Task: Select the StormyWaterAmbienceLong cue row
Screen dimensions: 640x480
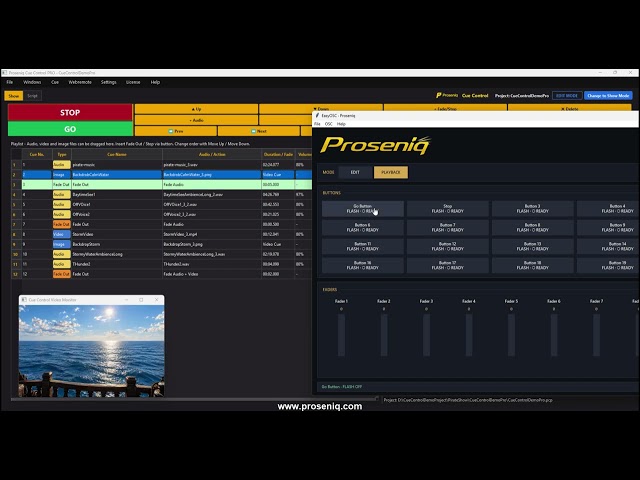Action: click(x=162, y=254)
